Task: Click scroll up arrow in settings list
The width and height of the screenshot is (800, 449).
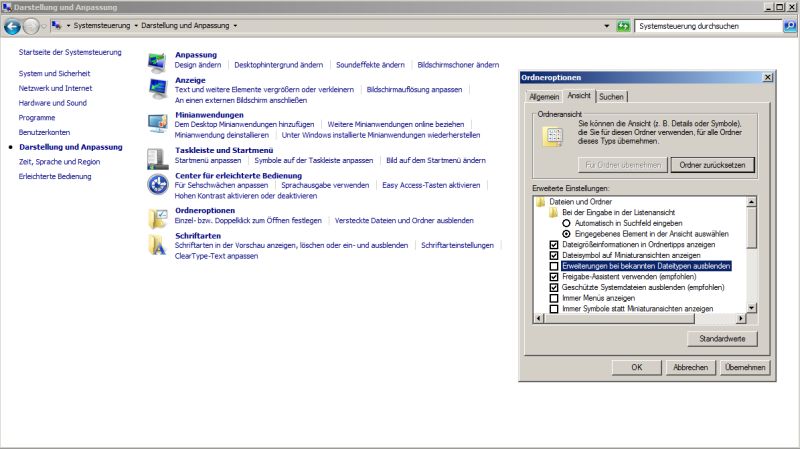Action: [x=751, y=203]
